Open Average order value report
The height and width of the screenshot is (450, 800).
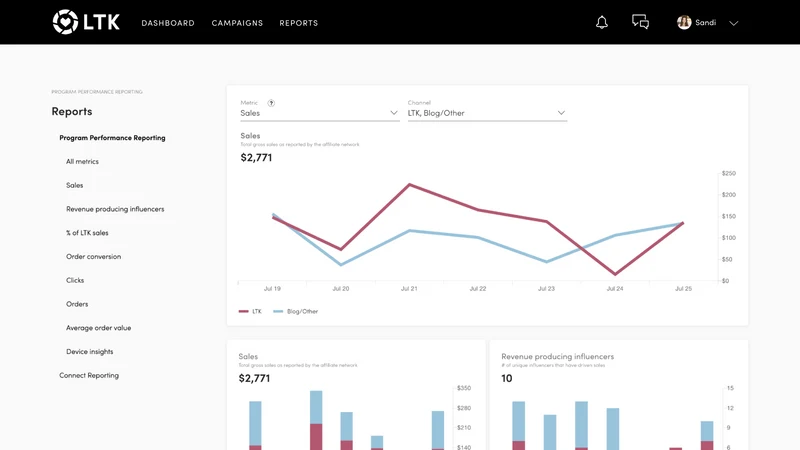tap(98, 328)
